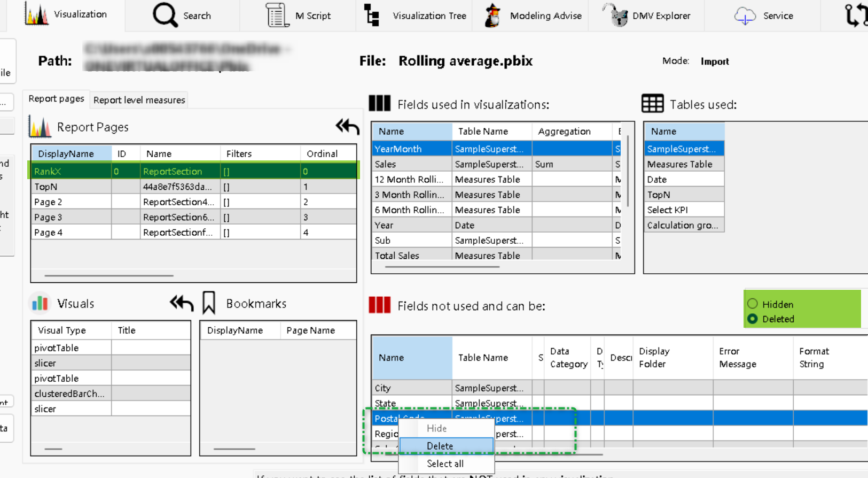The width and height of the screenshot is (868, 478).
Task: Click the Aggregation column header
Action: coord(564,131)
